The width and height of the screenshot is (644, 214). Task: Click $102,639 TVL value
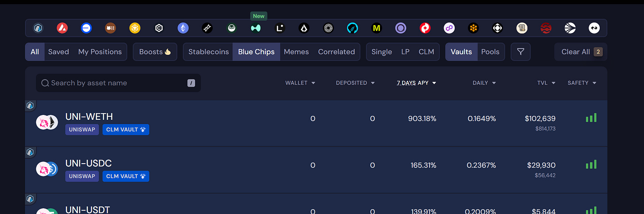tap(540, 118)
